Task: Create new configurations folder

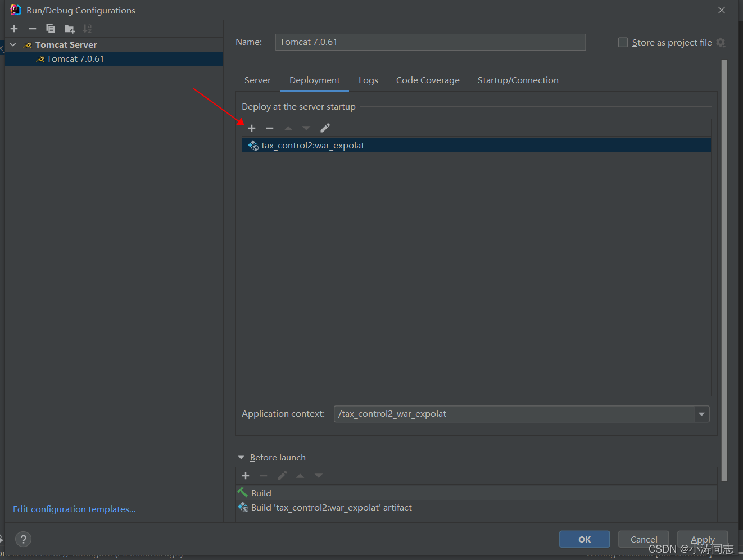Action: coord(69,29)
